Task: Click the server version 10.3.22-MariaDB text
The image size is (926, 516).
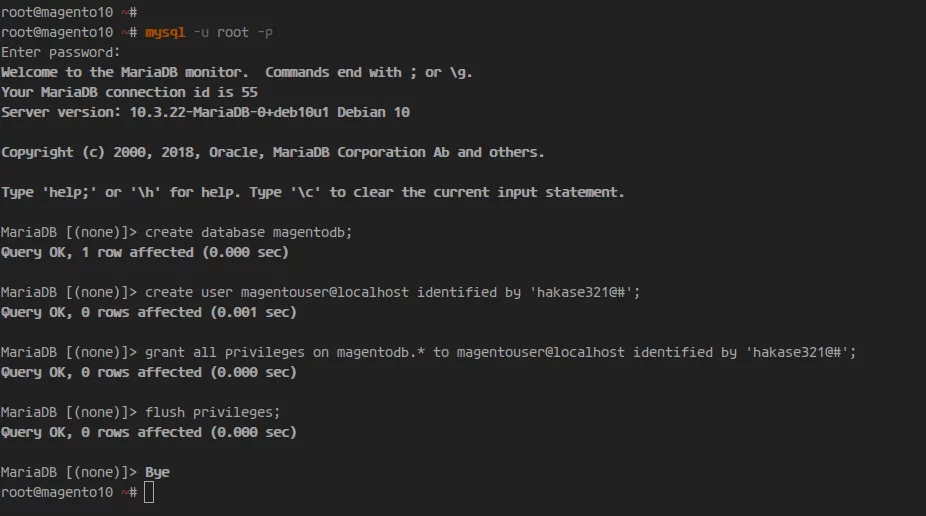Action: [229, 112]
